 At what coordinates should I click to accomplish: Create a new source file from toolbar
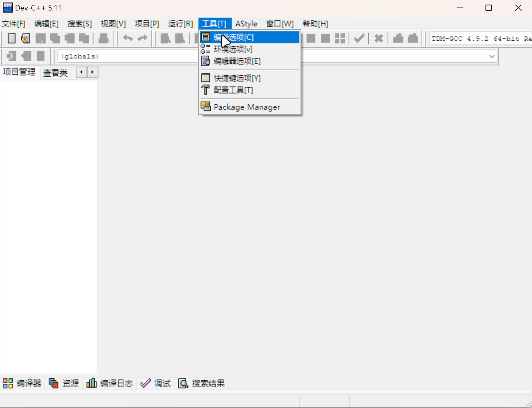click(12, 39)
